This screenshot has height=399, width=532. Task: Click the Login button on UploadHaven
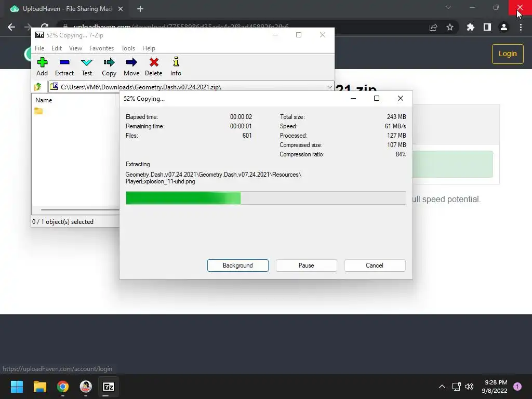tap(508, 54)
